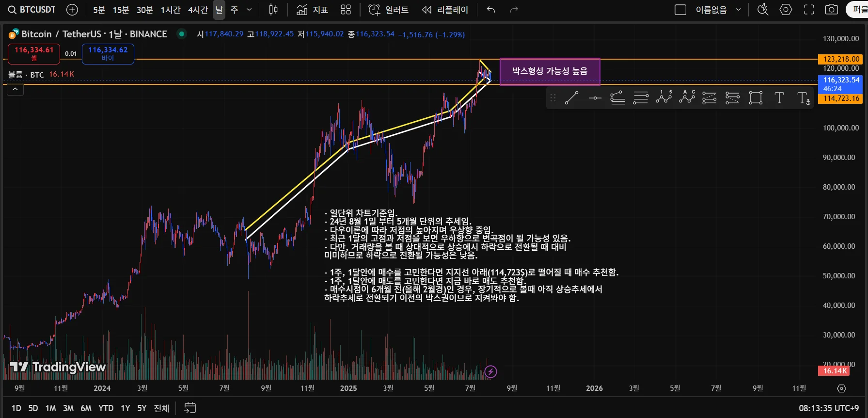Open the 이름없음 layout dropdown chevron
The image size is (868, 418).
pos(739,10)
